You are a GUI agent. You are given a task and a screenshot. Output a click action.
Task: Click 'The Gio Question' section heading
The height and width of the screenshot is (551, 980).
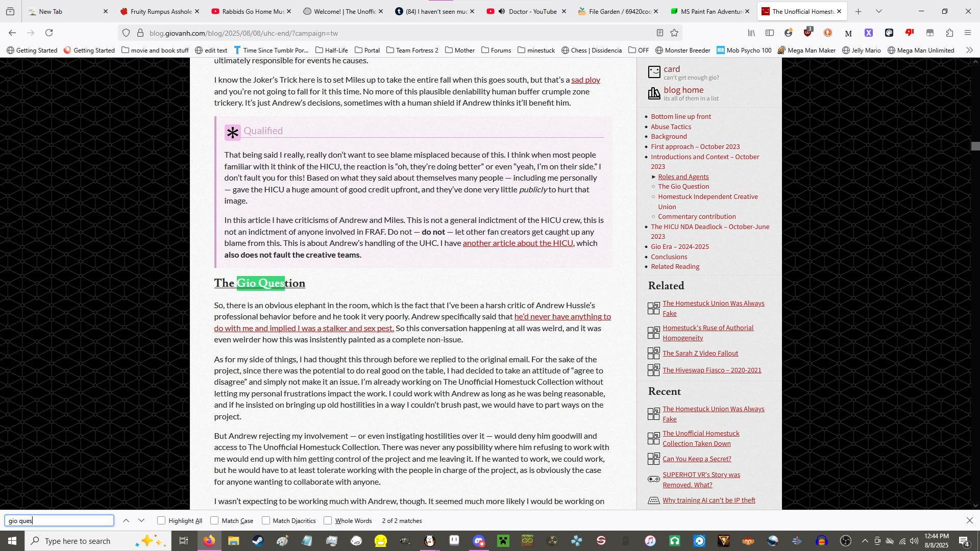259,283
